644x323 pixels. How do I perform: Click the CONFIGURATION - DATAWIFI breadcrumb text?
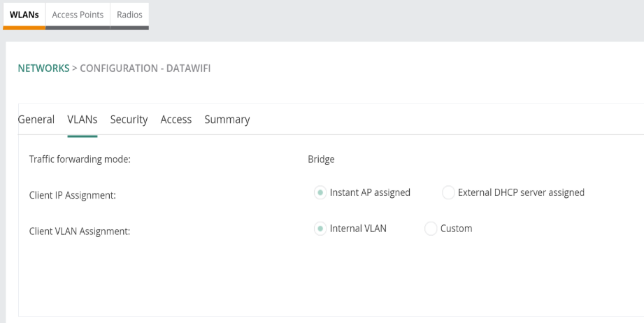(x=145, y=68)
